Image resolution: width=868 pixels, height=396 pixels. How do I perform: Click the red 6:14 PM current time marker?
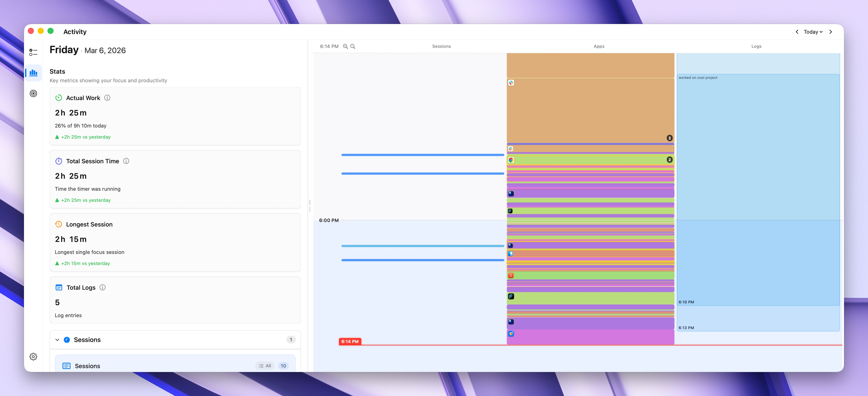[x=350, y=342]
